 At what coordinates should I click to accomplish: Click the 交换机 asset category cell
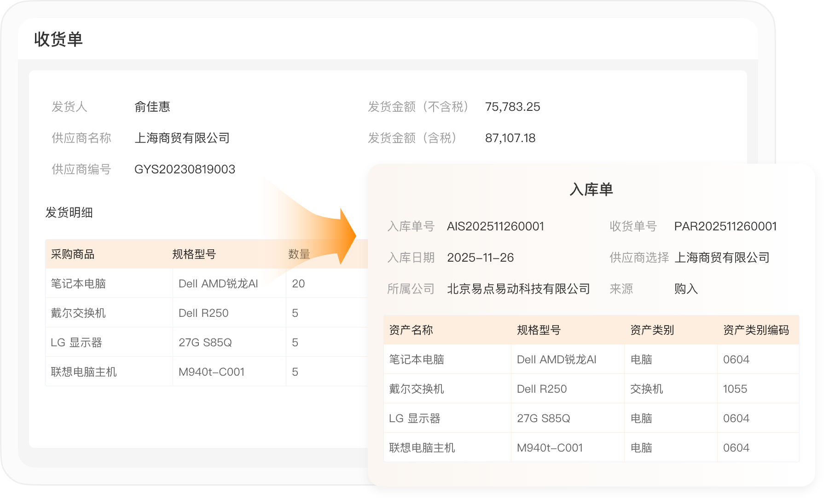(x=646, y=389)
